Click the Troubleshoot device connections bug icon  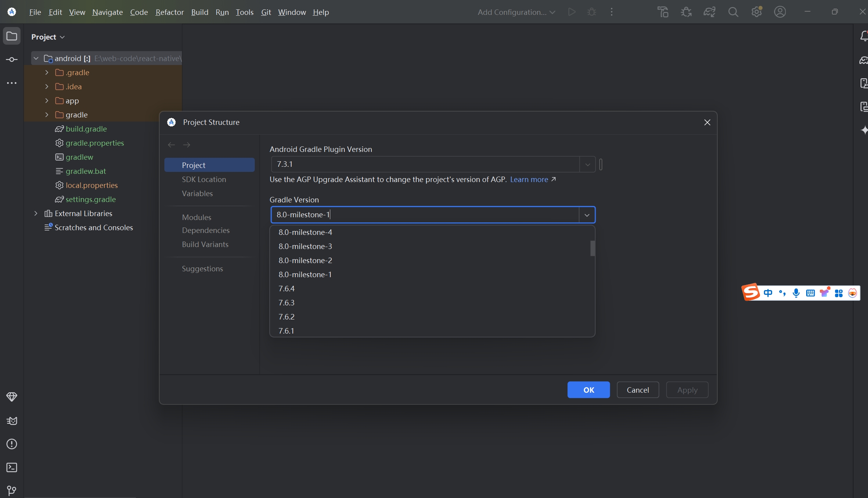(686, 12)
